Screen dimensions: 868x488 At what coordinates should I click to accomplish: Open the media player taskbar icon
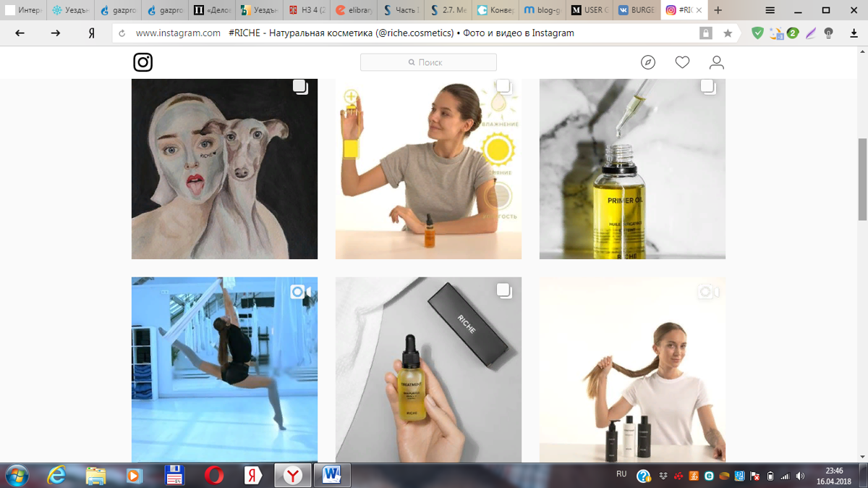coord(135,476)
